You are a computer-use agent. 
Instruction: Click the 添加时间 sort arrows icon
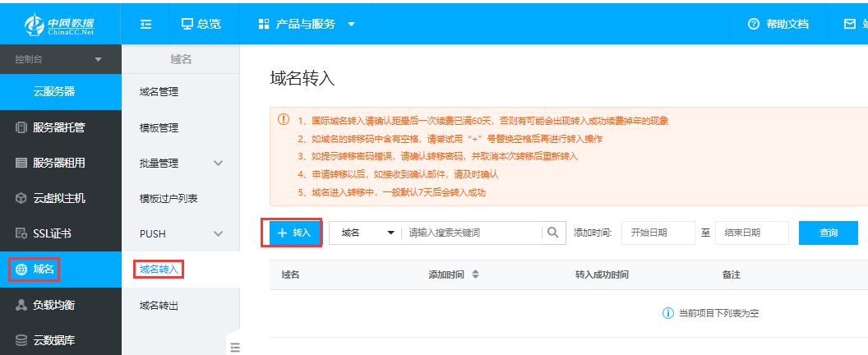click(x=475, y=274)
